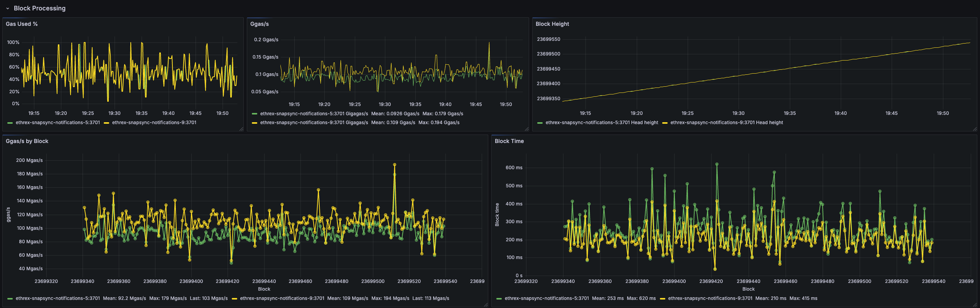The image size is (980, 308).
Task: Click resize handle of the Block Height panel
Action: (x=975, y=129)
